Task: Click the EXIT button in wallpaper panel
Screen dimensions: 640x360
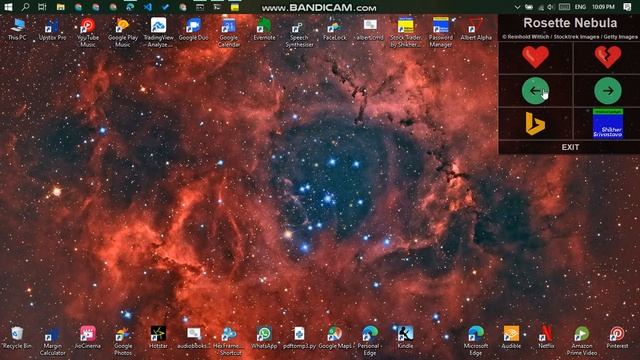Action: pyautogui.click(x=570, y=147)
